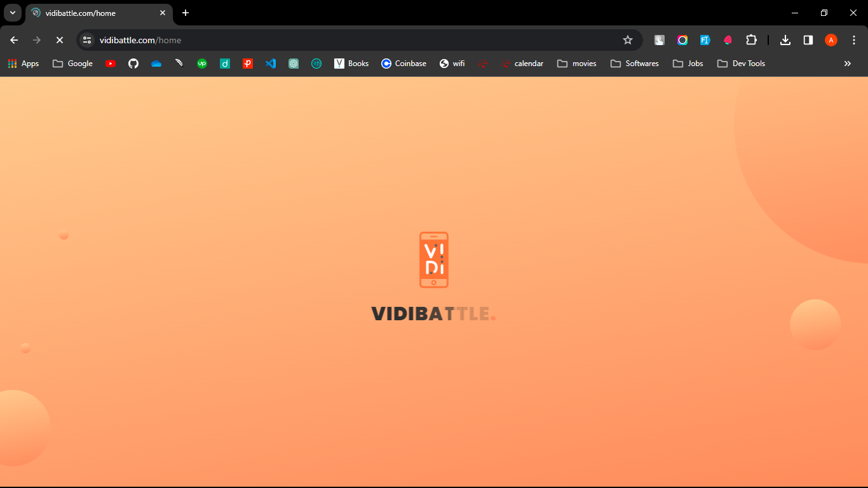Open the Apps shortcut in bookmarks bar

[x=24, y=64]
